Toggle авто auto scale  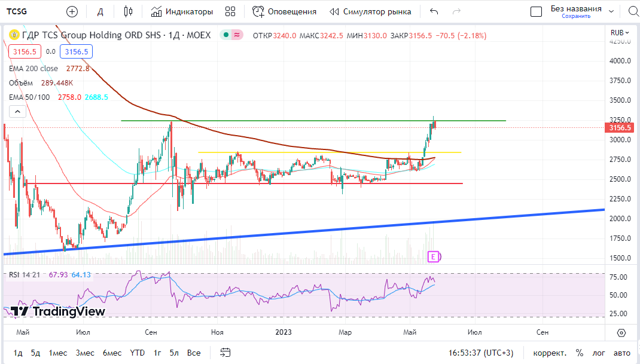click(622, 353)
